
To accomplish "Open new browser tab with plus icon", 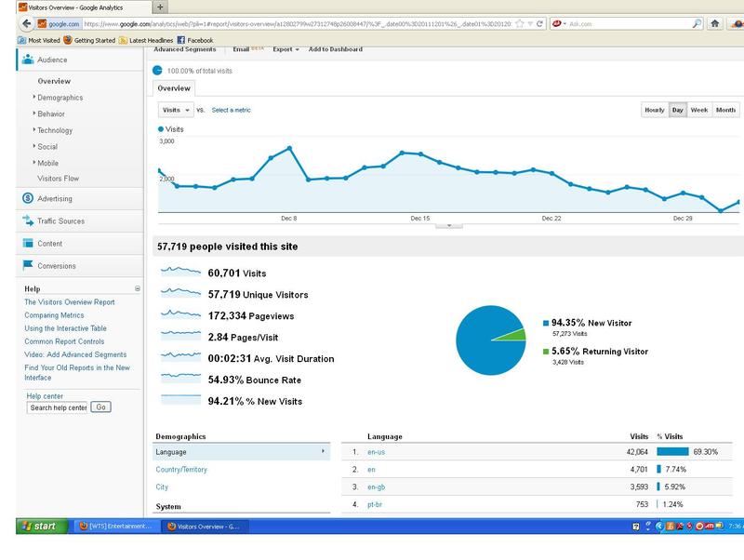I will click(160, 7).
